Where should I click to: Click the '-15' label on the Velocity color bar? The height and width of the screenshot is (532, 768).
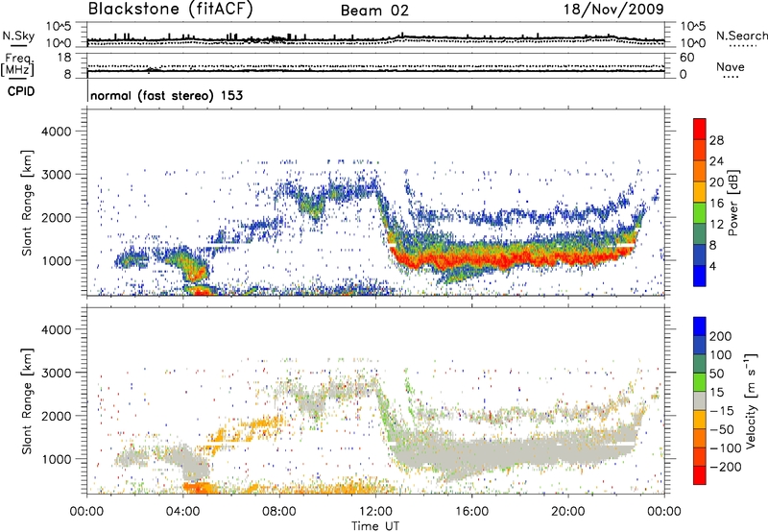(721, 411)
